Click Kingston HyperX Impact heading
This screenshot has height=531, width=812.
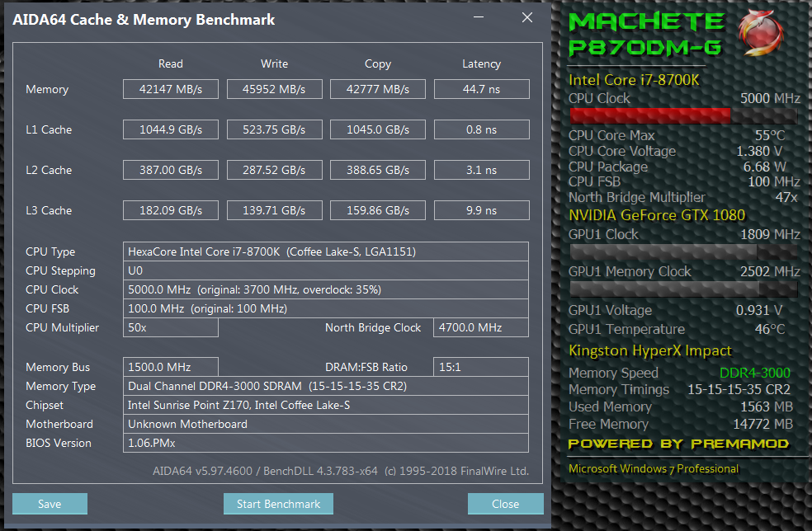click(x=650, y=351)
